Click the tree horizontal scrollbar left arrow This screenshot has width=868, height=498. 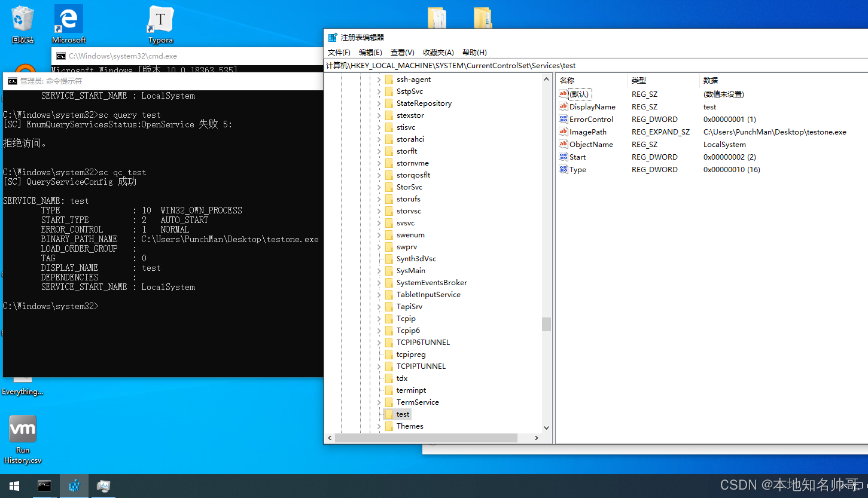click(x=330, y=438)
